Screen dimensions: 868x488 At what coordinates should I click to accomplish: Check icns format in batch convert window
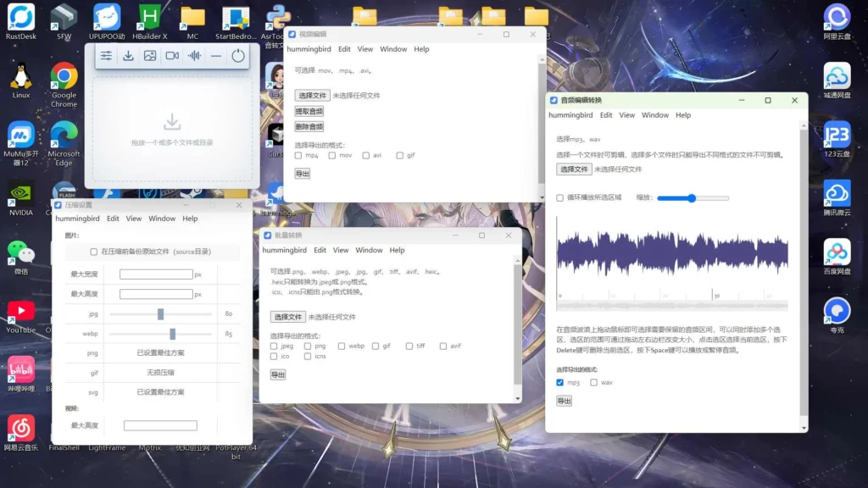308,357
